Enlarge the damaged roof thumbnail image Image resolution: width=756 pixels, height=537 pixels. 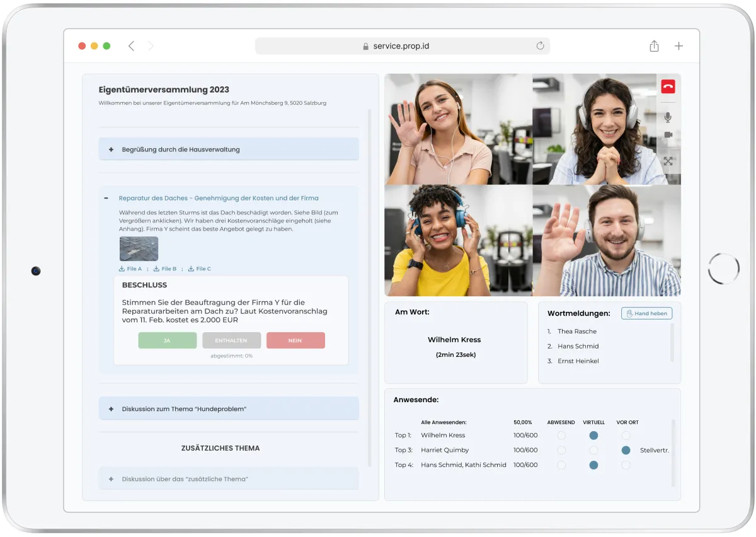click(139, 249)
